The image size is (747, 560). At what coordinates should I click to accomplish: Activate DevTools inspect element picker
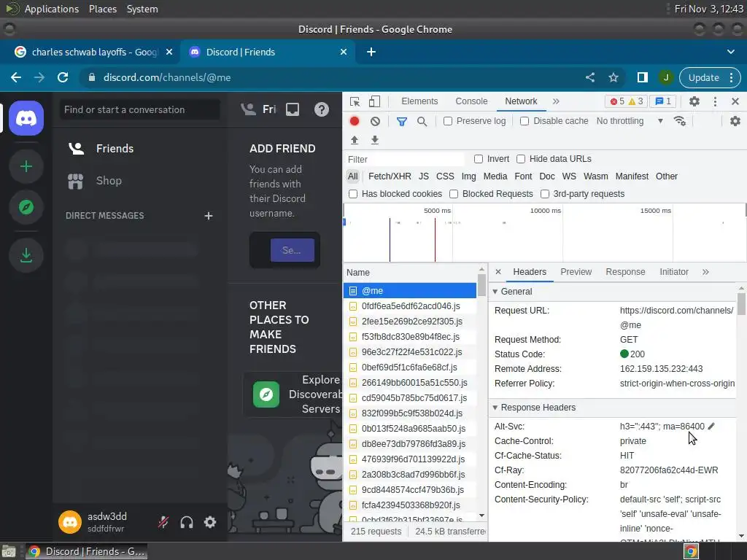[x=355, y=101]
